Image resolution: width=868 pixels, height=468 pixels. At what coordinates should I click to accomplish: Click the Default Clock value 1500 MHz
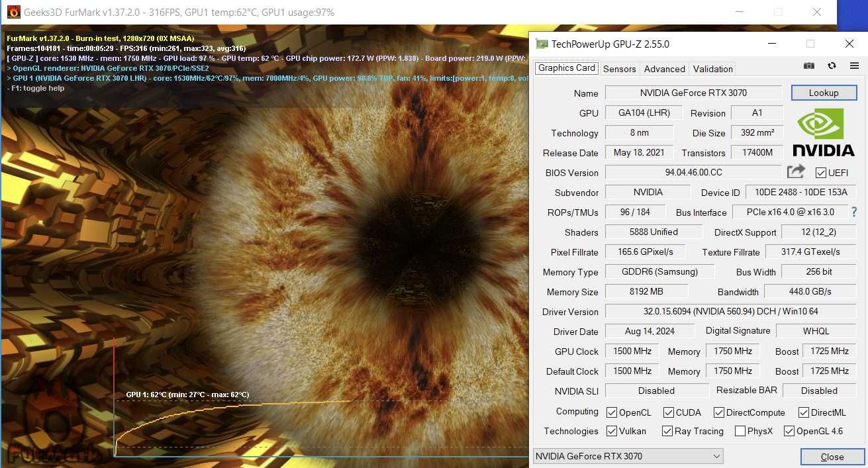[x=632, y=371]
